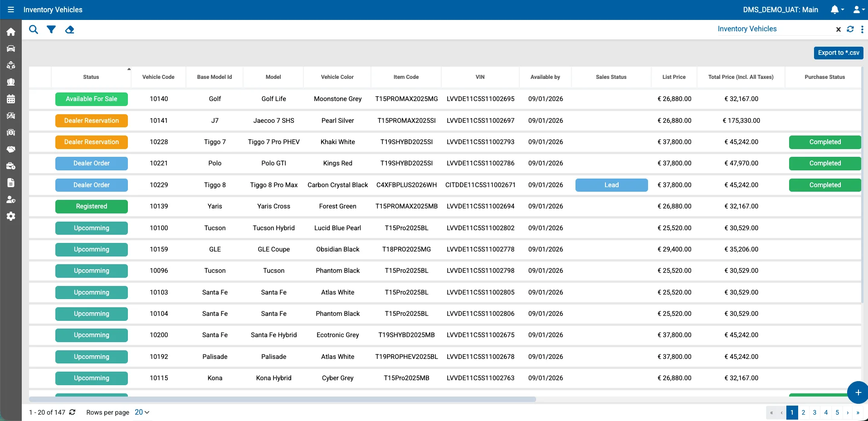868x421 pixels.
Task: Sort by the Status column header
Action: (91, 77)
